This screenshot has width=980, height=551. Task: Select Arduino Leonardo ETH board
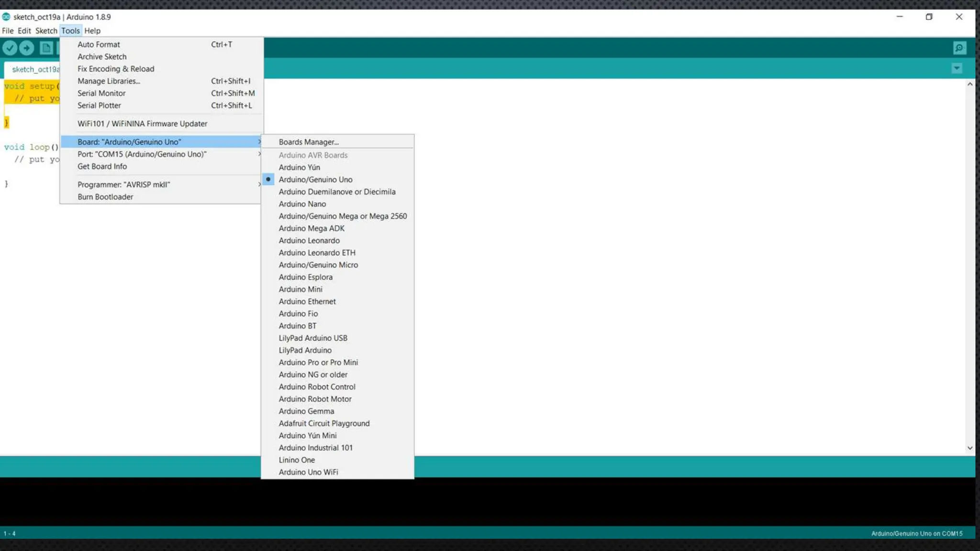[337, 253]
